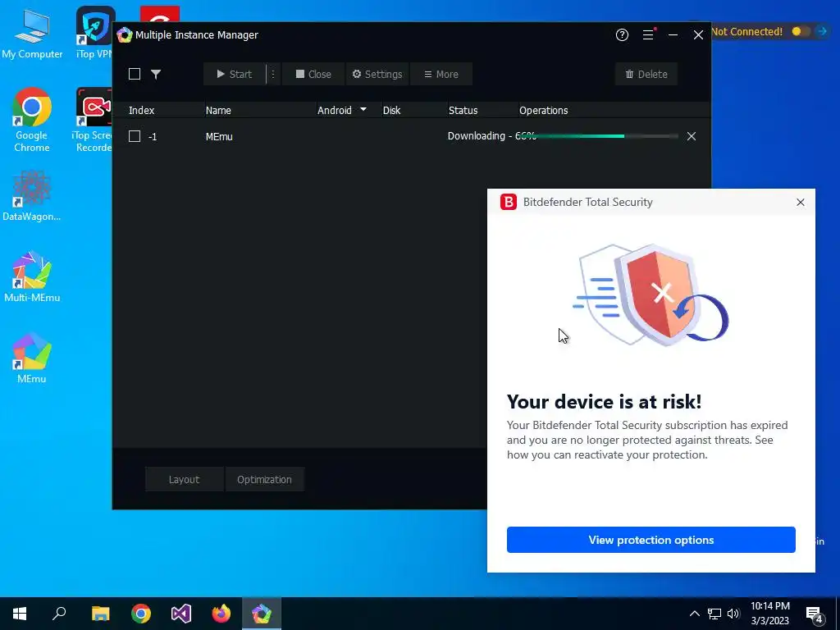This screenshot has width=840, height=630.
Task: Click the volume speaker tray icon
Action: tap(733, 614)
